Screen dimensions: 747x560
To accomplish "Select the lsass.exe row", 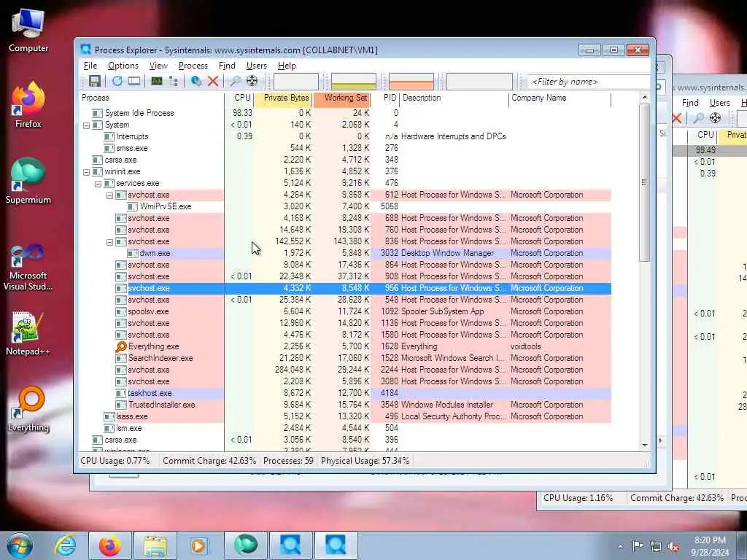I will 345,416.
